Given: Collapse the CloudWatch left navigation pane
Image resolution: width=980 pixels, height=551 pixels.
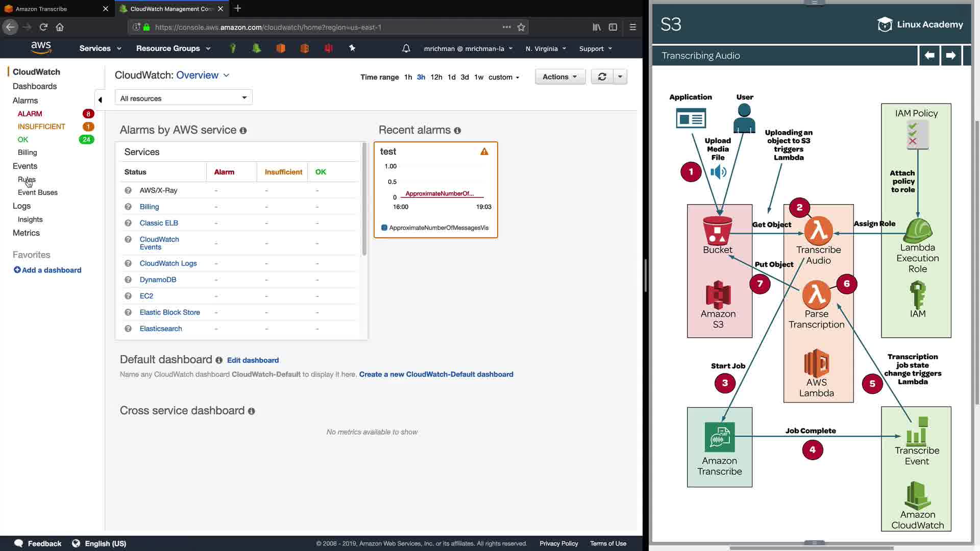Looking at the screenshot, I should click(x=100, y=99).
